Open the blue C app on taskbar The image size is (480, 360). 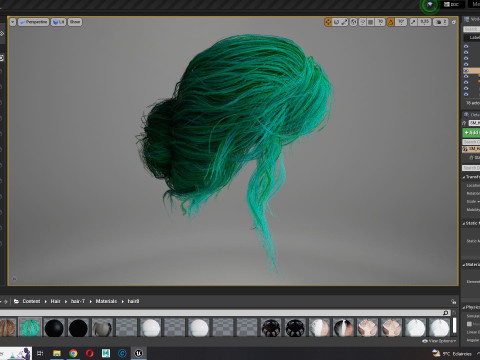[122, 353]
